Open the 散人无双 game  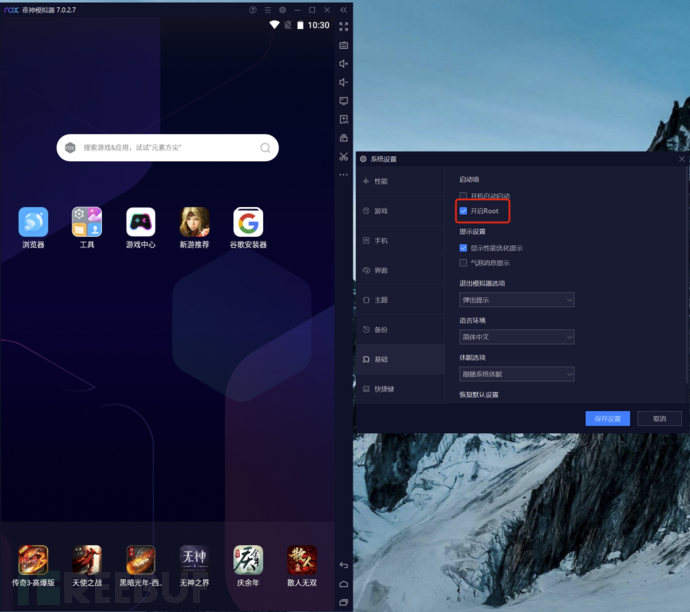pos(302,560)
